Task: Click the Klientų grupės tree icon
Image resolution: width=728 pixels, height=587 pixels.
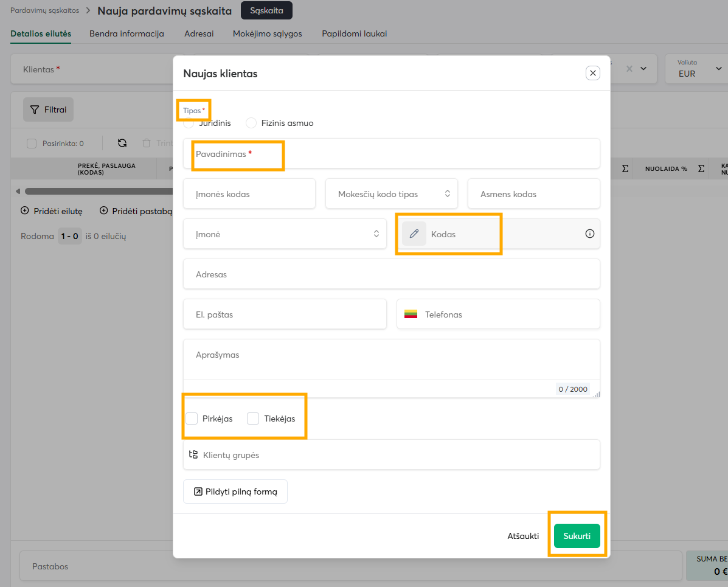Action: click(193, 455)
